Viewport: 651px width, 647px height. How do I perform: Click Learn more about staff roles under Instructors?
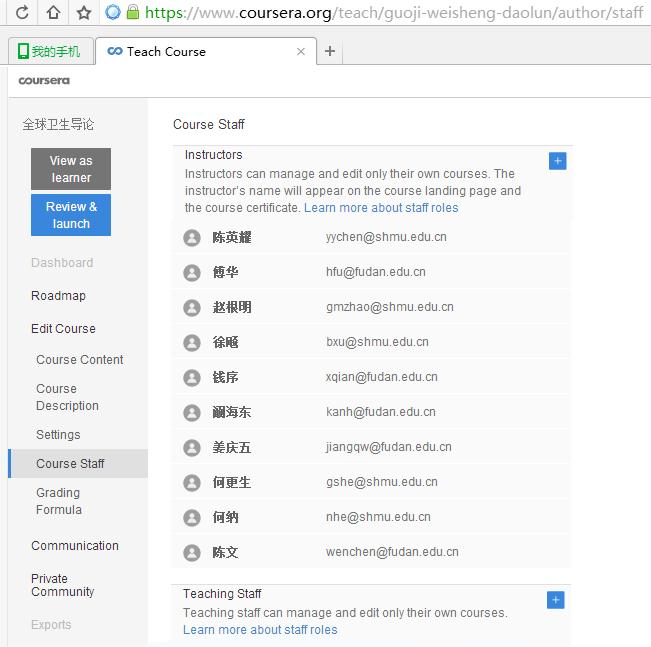coord(381,208)
